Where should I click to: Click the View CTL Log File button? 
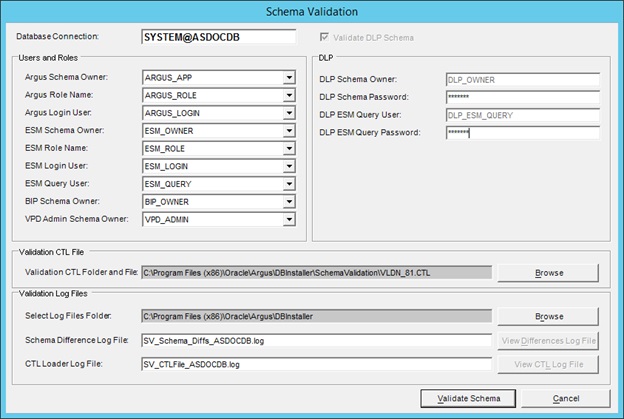click(548, 364)
